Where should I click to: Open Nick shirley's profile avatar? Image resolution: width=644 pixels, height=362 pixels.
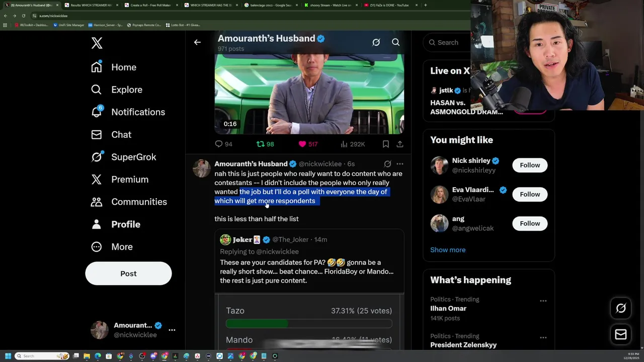[439, 165]
